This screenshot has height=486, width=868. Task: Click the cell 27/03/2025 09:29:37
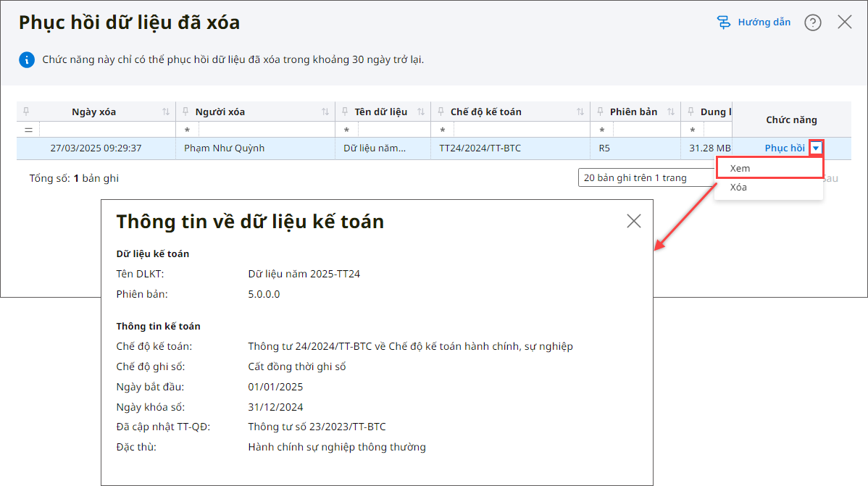tap(96, 148)
